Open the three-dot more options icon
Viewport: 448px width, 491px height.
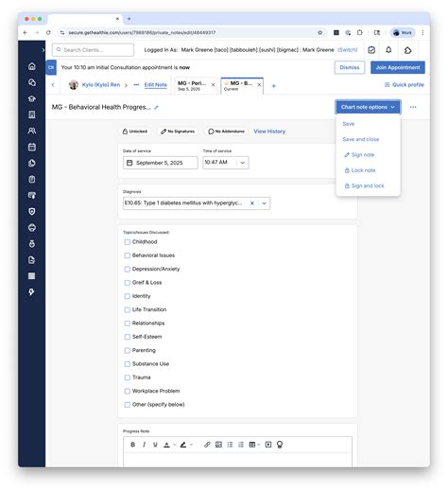coord(413,107)
